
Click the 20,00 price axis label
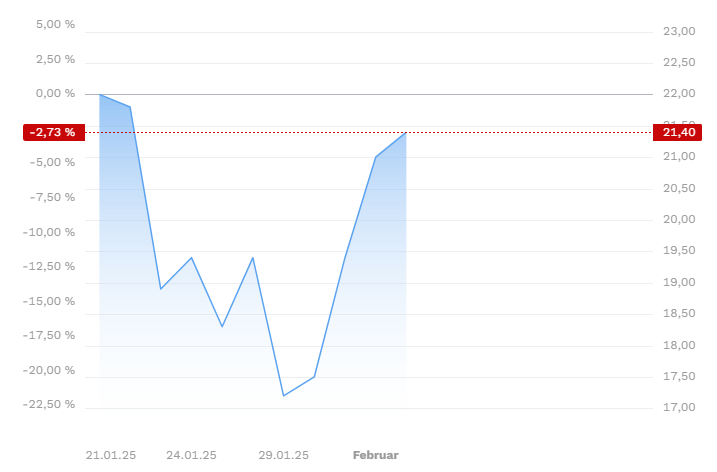point(679,219)
